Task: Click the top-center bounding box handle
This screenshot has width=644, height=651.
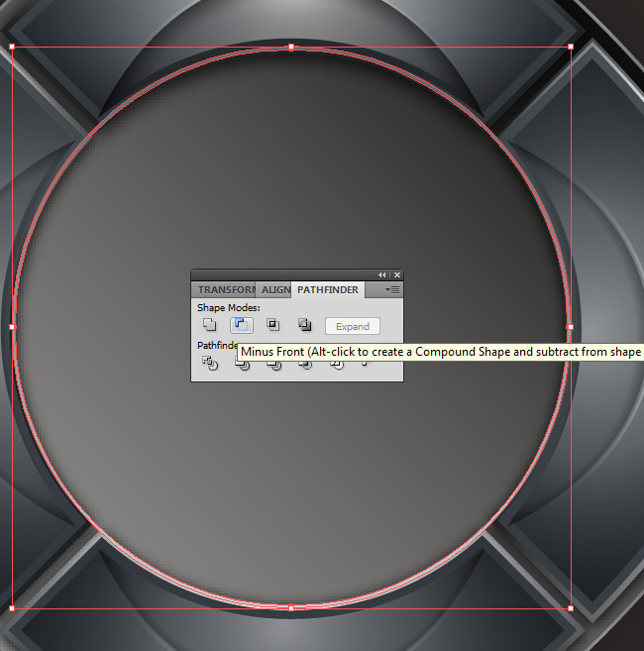Action: (x=291, y=47)
